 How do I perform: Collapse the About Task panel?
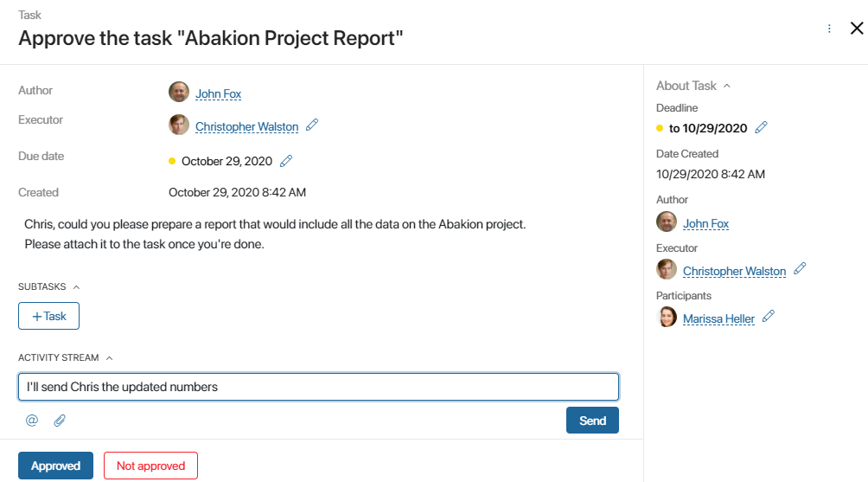727,86
